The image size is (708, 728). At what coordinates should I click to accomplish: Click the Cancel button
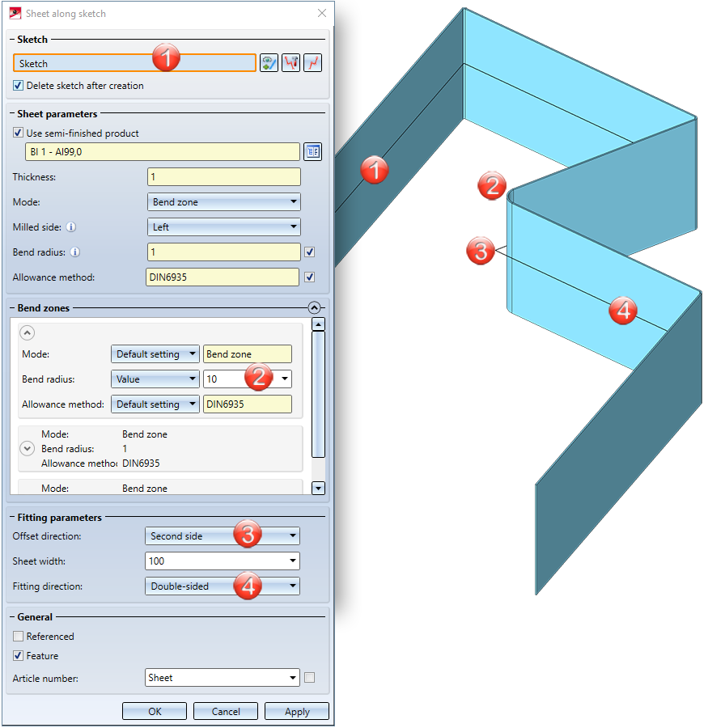click(x=226, y=711)
